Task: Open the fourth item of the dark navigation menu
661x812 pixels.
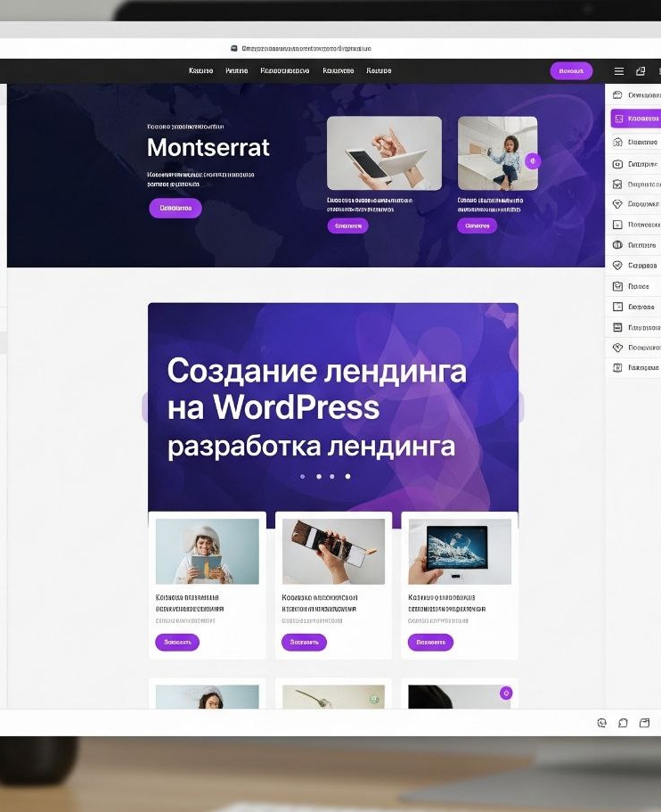Action: tap(338, 70)
